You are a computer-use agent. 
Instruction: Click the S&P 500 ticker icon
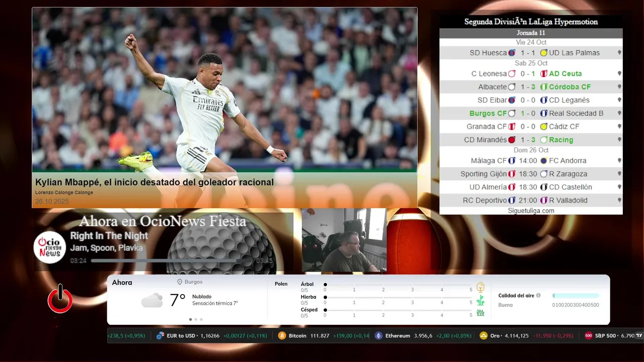(589, 336)
